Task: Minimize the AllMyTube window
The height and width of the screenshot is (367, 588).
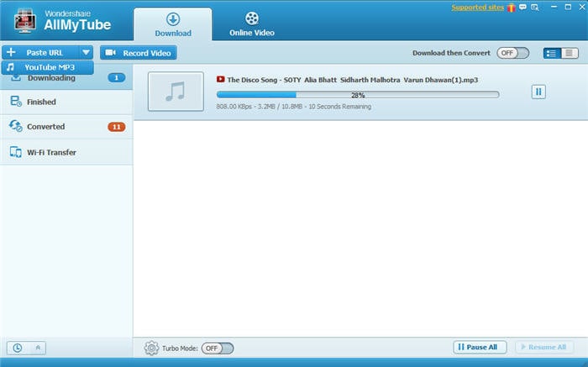Action: tap(554, 7)
